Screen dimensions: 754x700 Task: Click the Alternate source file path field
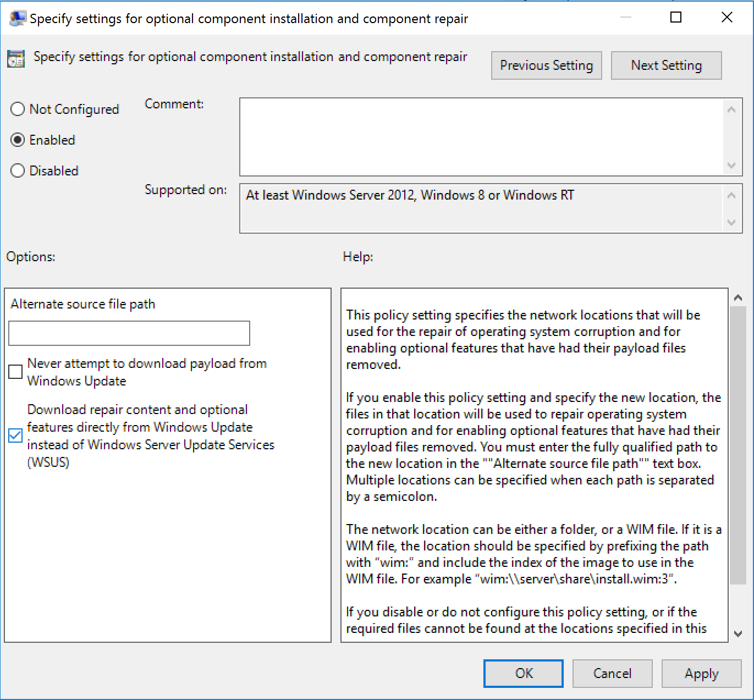(129, 333)
